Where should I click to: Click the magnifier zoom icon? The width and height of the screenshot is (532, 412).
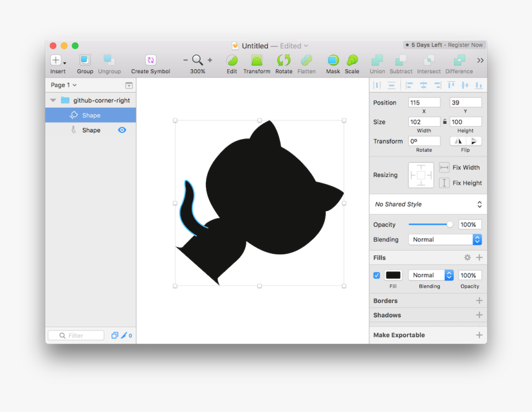197,60
